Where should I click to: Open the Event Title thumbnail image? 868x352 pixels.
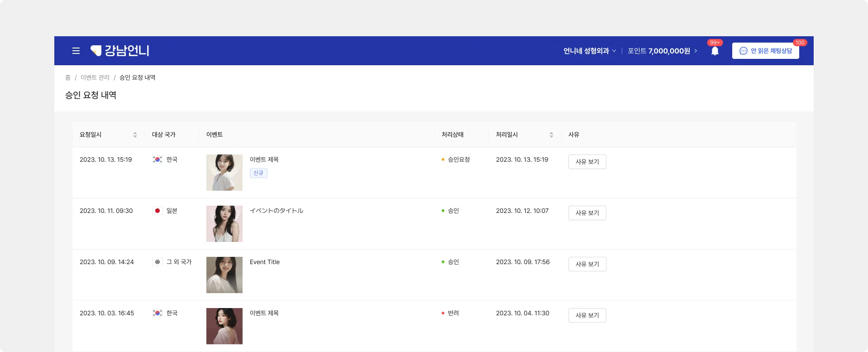pos(224,275)
